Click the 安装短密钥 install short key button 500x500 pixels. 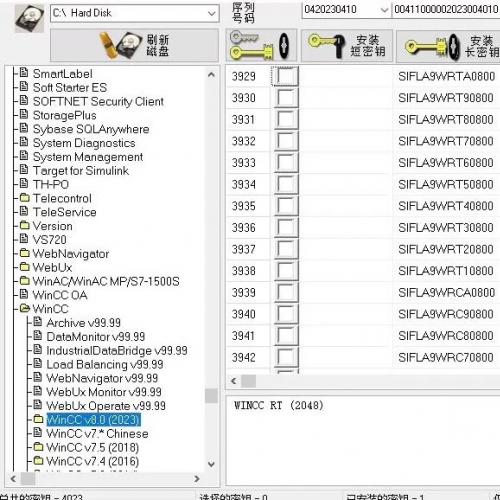point(347,45)
